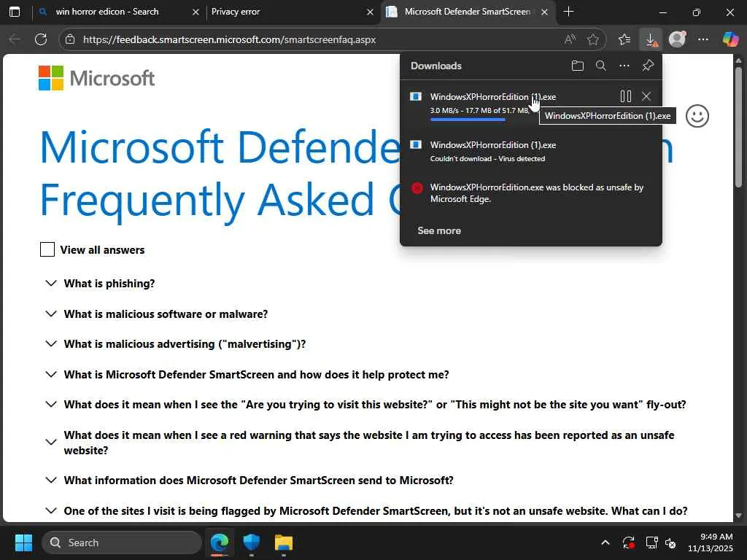The image size is (747, 560).
Task: Launch Copilot from the toolbar
Action: pos(730,39)
